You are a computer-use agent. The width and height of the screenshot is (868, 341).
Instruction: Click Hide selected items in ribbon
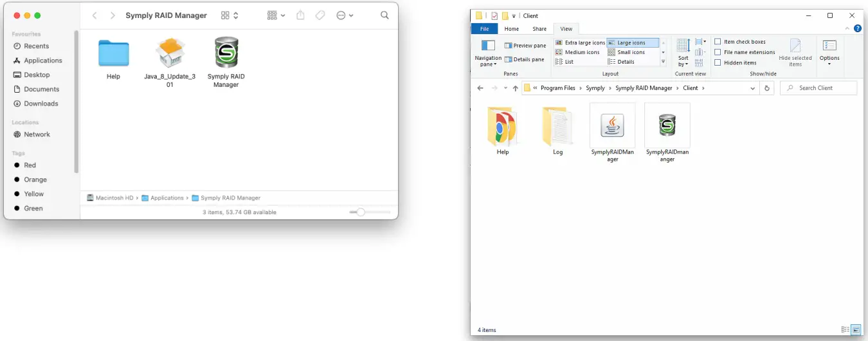tap(795, 53)
